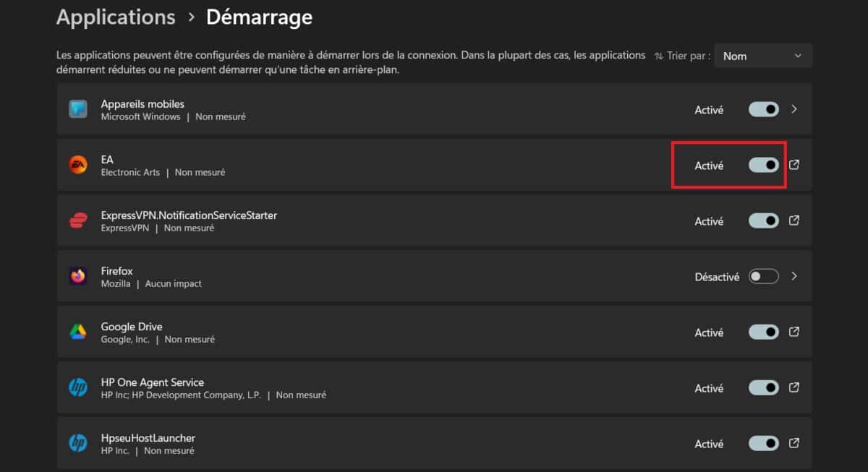Click the HpseuHostLauncher external link icon
The height and width of the screenshot is (472, 868).
pyautogui.click(x=793, y=443)
